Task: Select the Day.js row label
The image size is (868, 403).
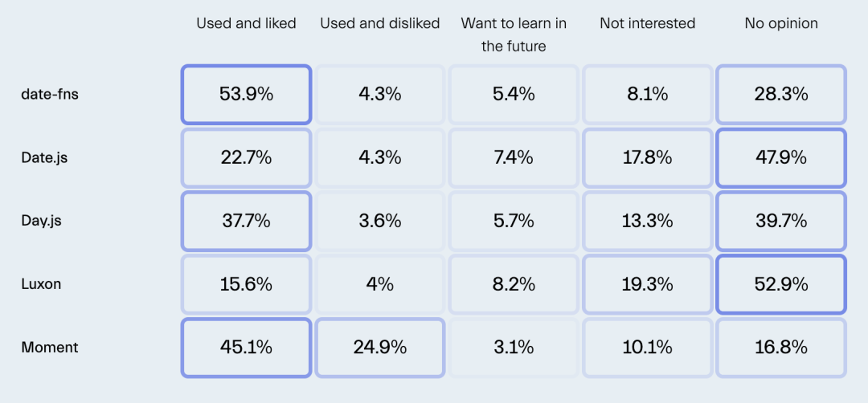Action: [x=42, y=221]
